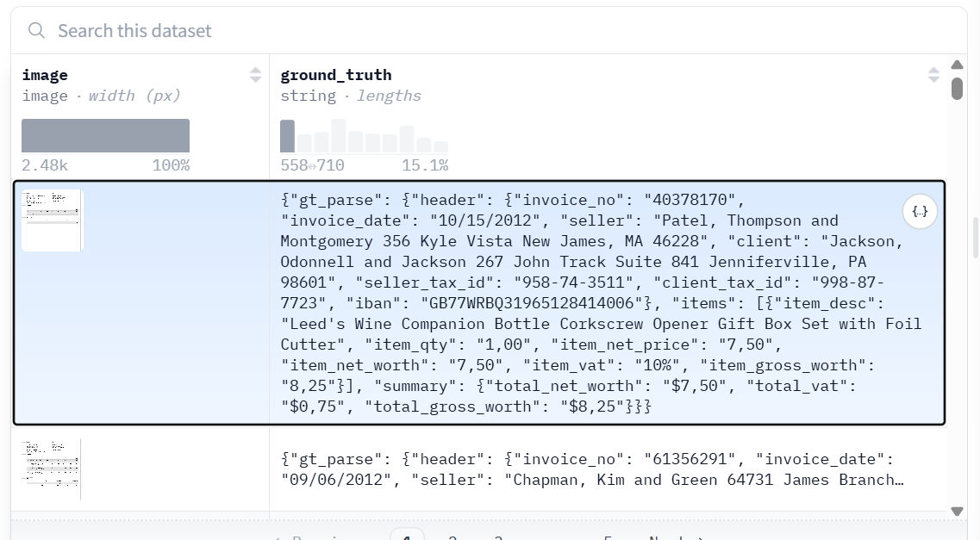
Task: Open the first row invoice thumbnail
Action: 52,220
